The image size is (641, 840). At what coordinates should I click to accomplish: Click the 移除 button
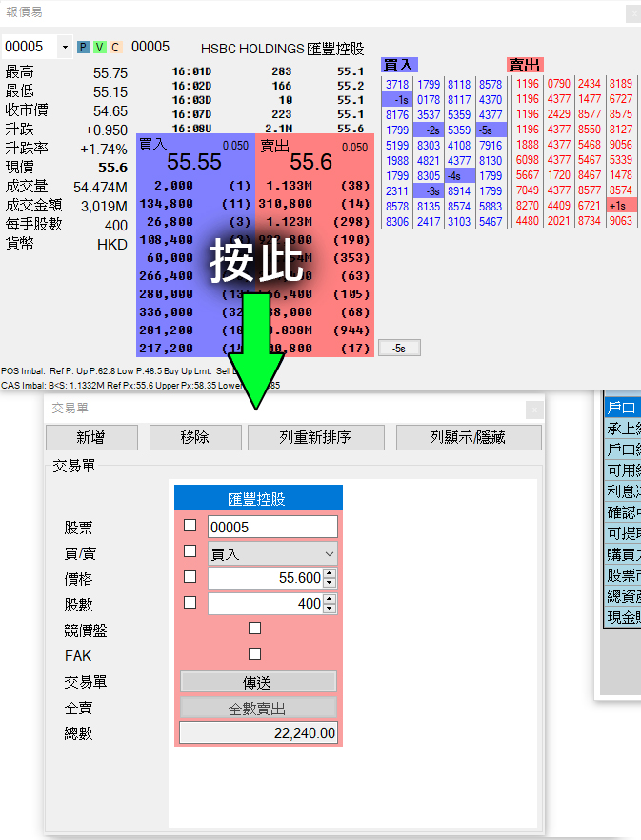[x=195, y=438]
